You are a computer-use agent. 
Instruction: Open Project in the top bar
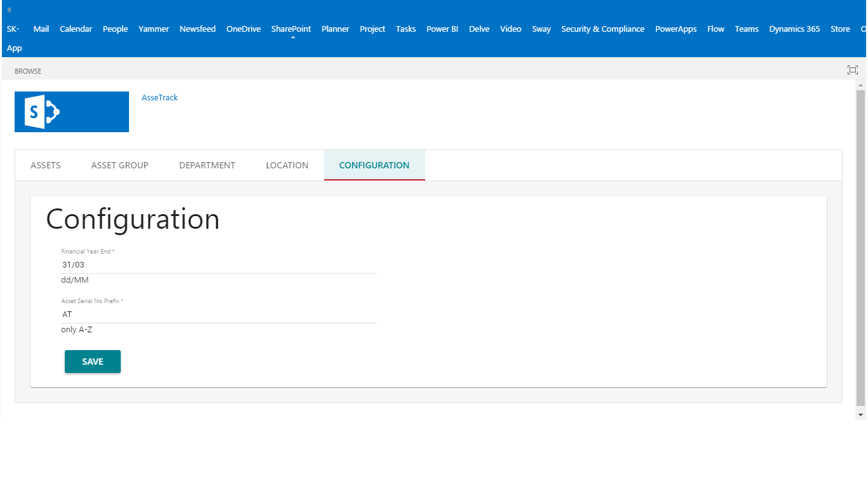372,29
